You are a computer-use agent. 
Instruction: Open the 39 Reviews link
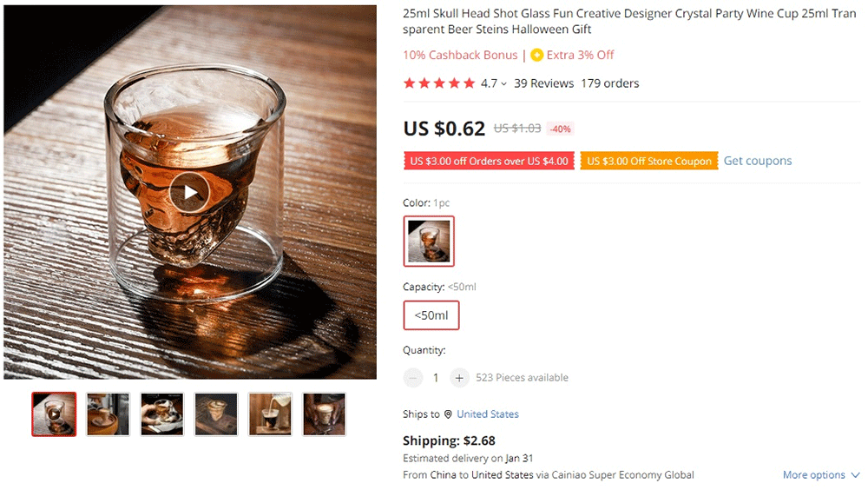tap(543, 83)
